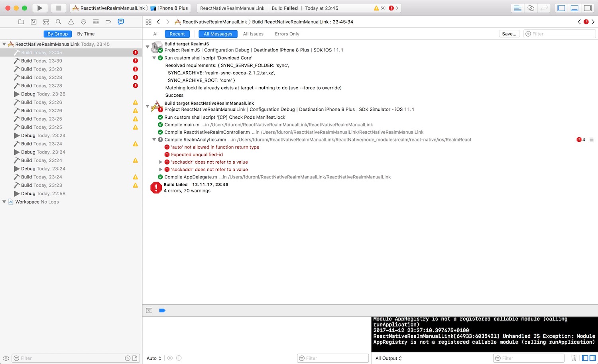598x364 pixels.
Task: Open the Project navigator folder icon
Action: click(x=21, y=22)
